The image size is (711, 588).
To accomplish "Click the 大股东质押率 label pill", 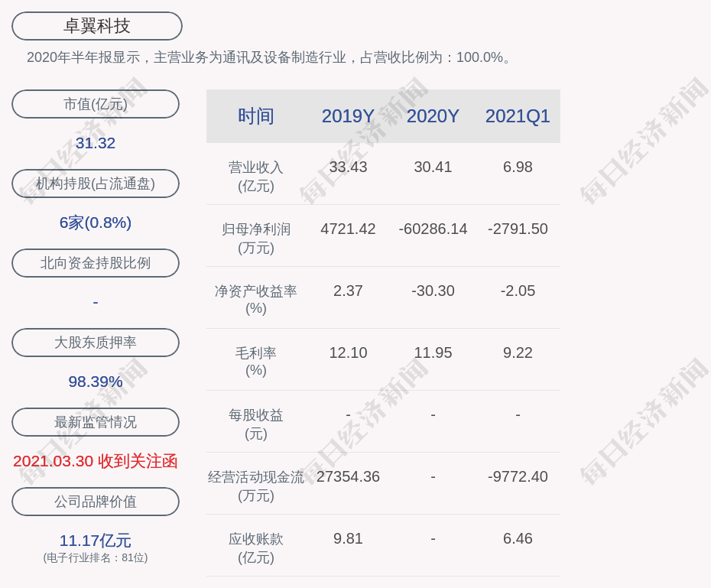I will [x=96, y=343].
